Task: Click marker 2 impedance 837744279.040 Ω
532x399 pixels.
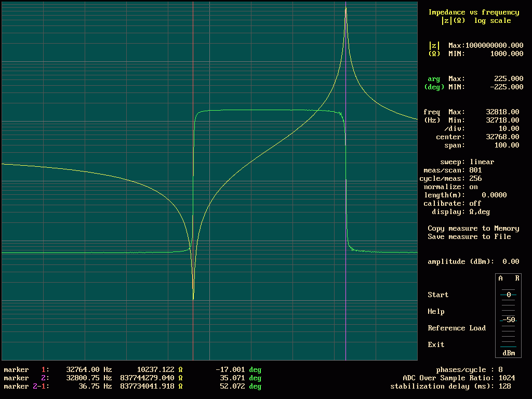Action: 151,378
